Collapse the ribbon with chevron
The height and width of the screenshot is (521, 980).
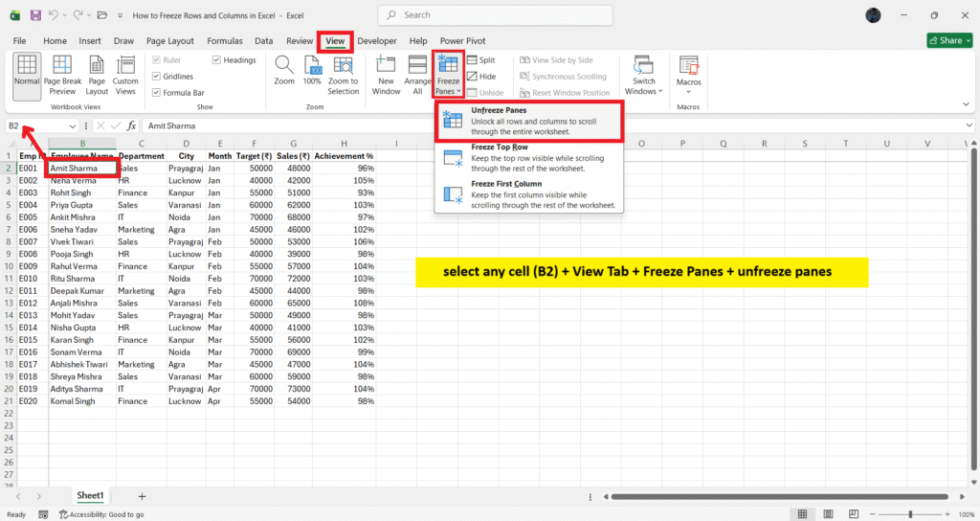coord(967,103)
